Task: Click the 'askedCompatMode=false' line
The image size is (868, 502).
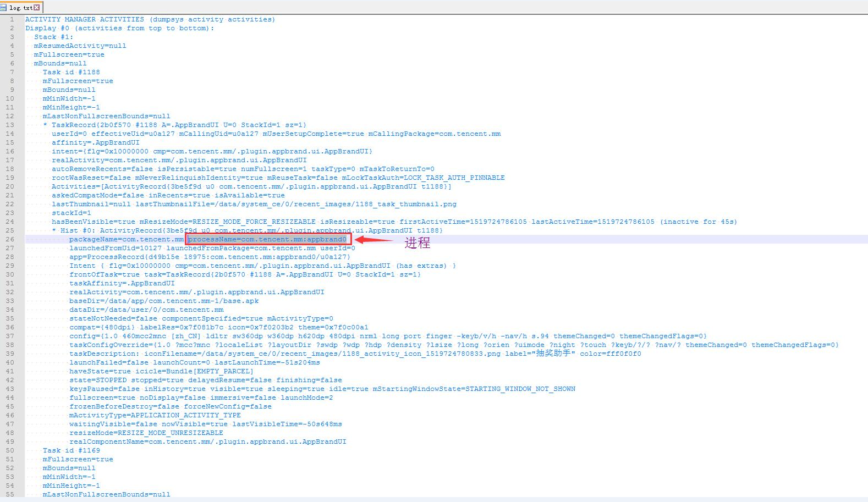Action: [x=168, y=195]
